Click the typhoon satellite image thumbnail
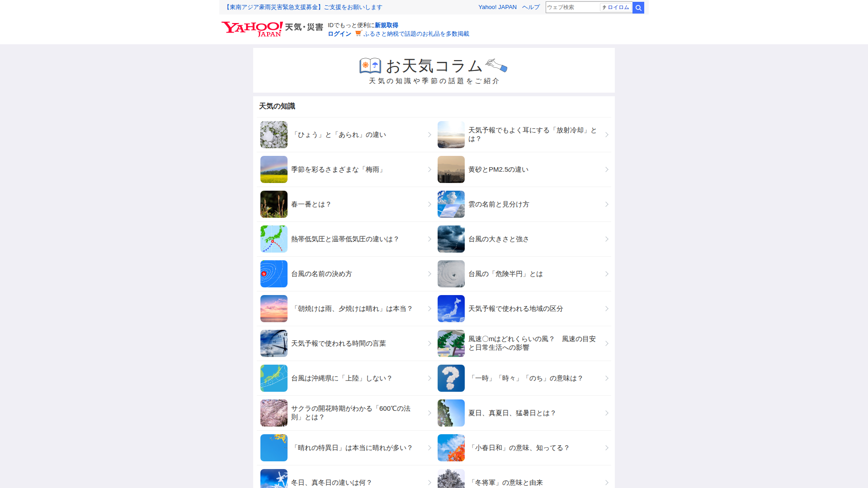This screenshot has width=868, height=488. 451,274
